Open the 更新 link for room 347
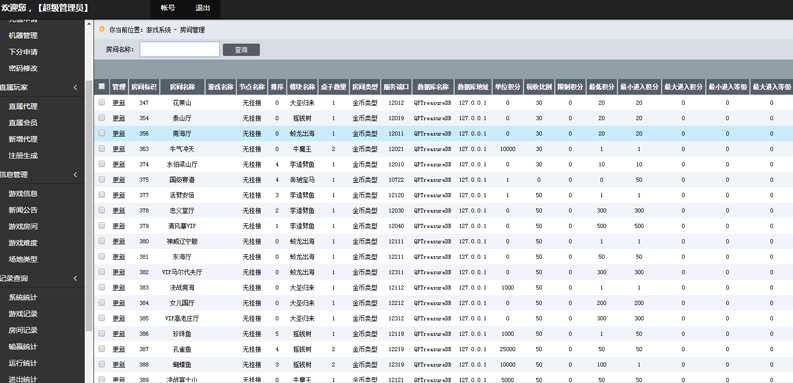The image size is (793, 383). pyautogui.click(x=118, y=103)
